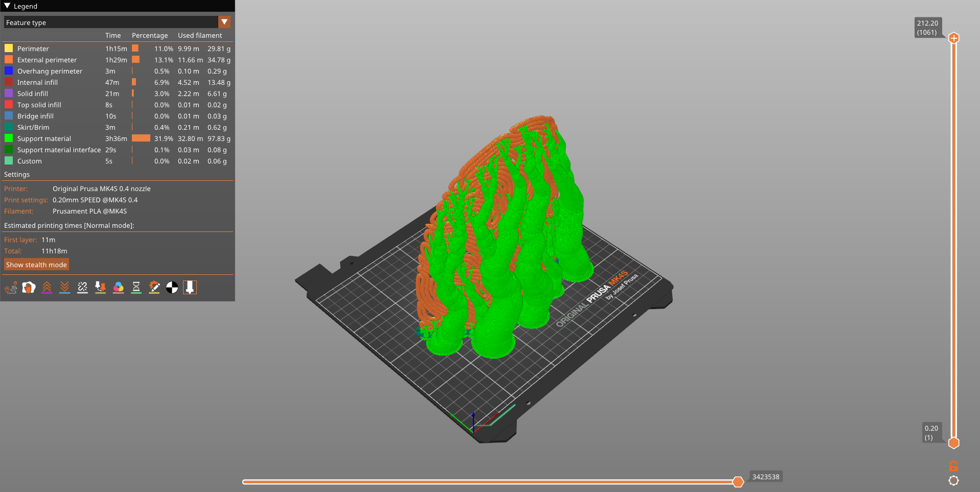Click the plus icon on the layer slider top
Image resolution: width=980 pixels, height=492 pixels.
coord(953,38)
